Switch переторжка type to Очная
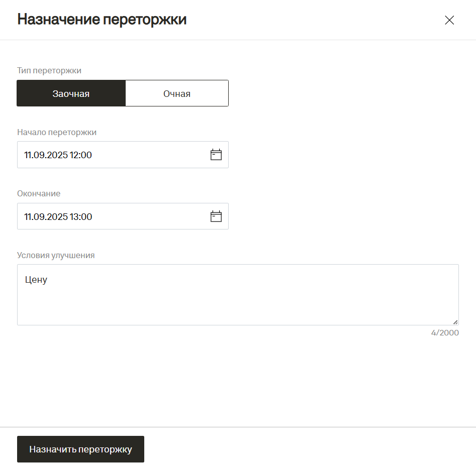This screenshot has width=476, height=466. (x=177, y=93)
